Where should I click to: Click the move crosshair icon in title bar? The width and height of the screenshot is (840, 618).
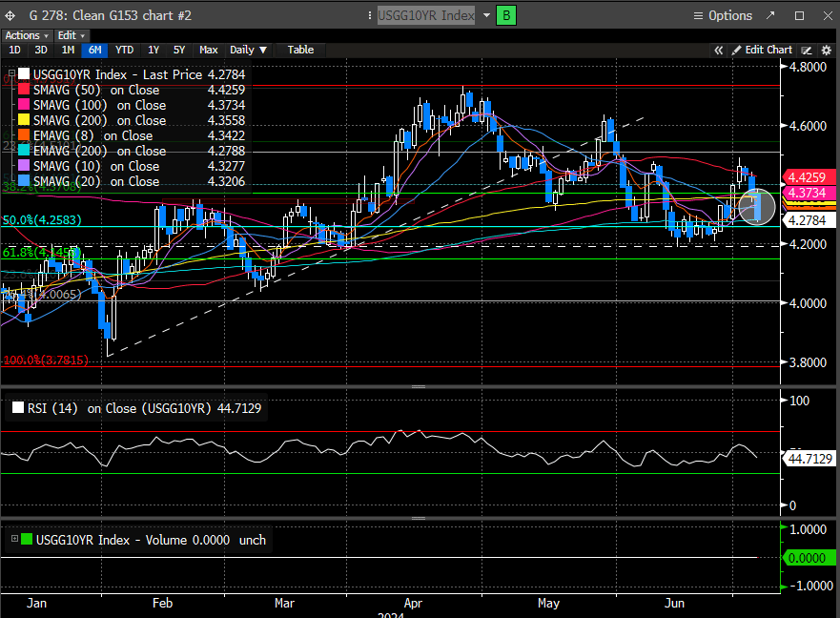[10, 15]
